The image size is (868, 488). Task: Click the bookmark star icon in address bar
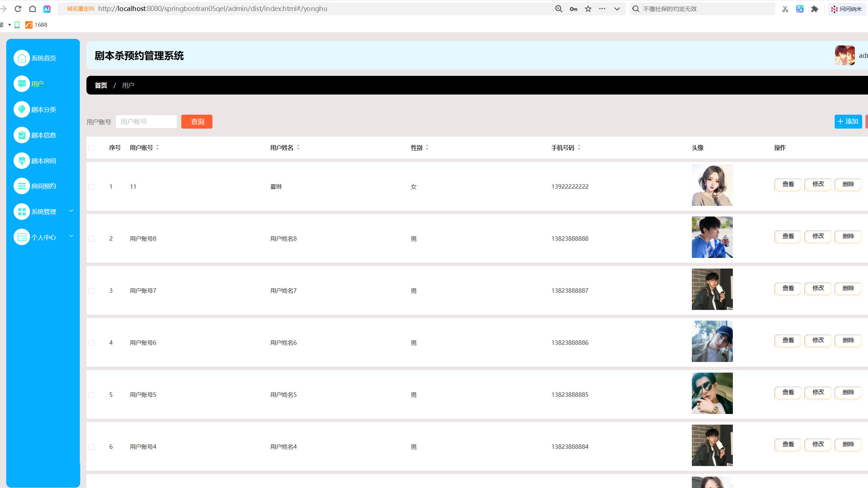click(588, 9)
